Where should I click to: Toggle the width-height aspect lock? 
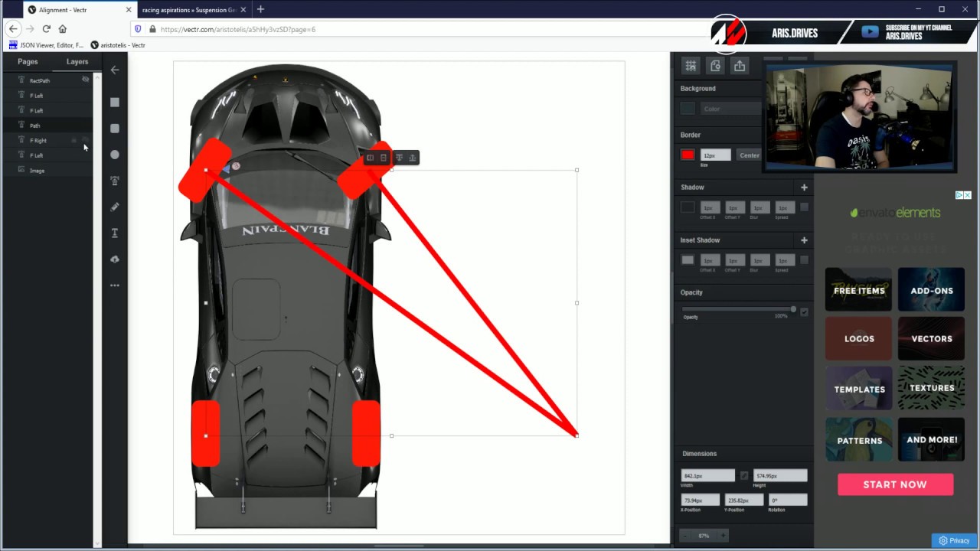[x=743, y=475]
